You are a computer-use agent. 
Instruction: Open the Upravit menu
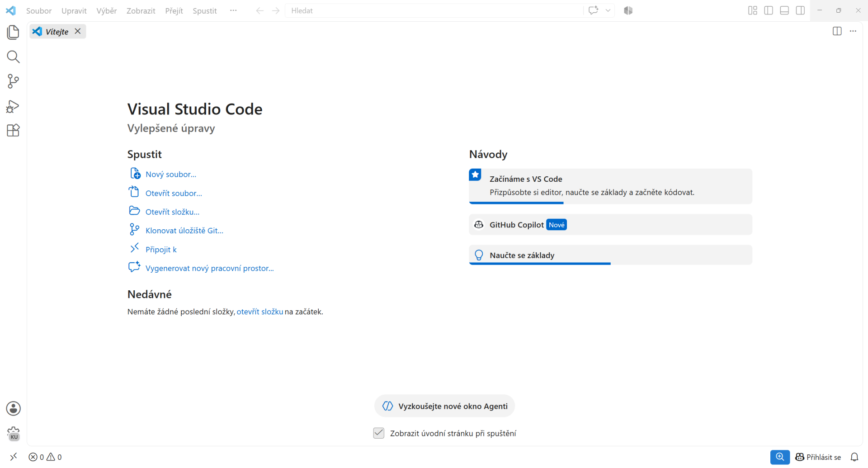[x=74, y=10]
